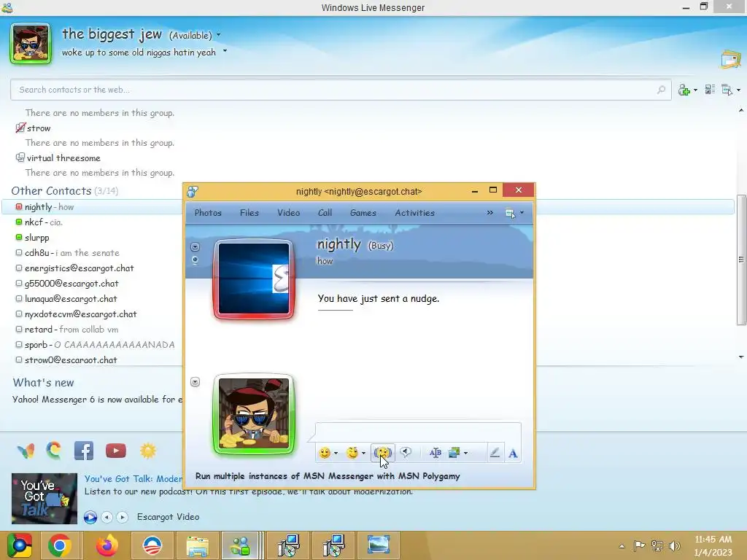This screenshot has width=747, height=560.
Task: Open the Files menu in chat window
Action: 249,213
